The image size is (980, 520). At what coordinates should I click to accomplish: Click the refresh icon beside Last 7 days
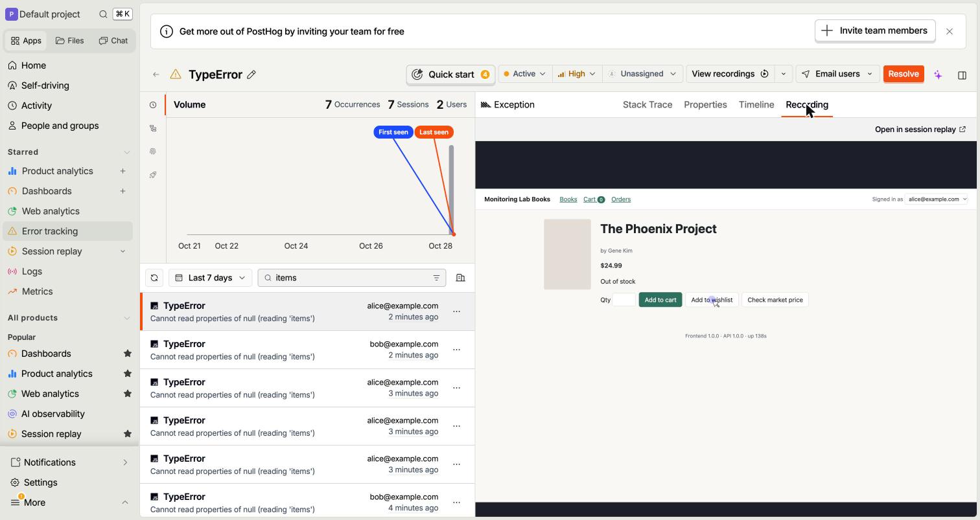154,278
